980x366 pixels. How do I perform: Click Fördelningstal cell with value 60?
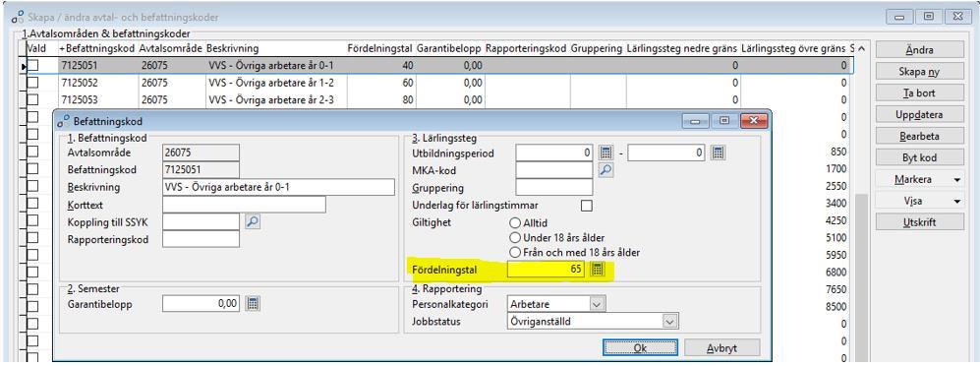point(380,83)
